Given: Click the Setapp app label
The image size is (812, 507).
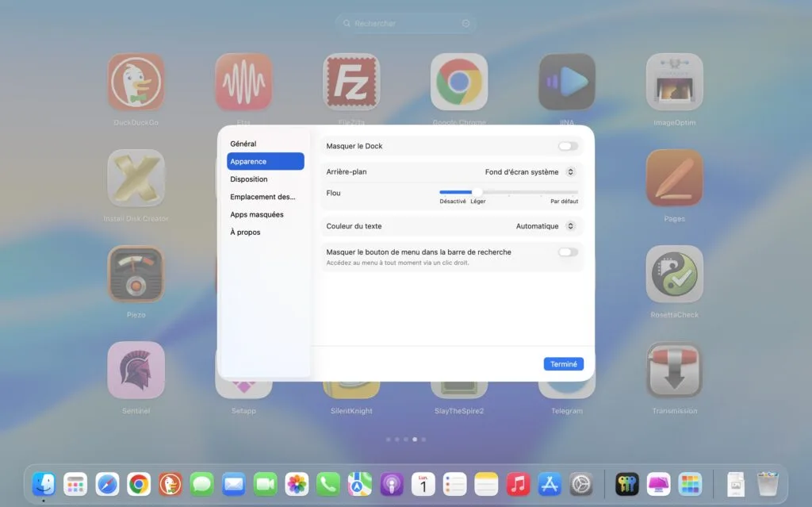Looking at the screenshot, I should [x=244, y=410].
